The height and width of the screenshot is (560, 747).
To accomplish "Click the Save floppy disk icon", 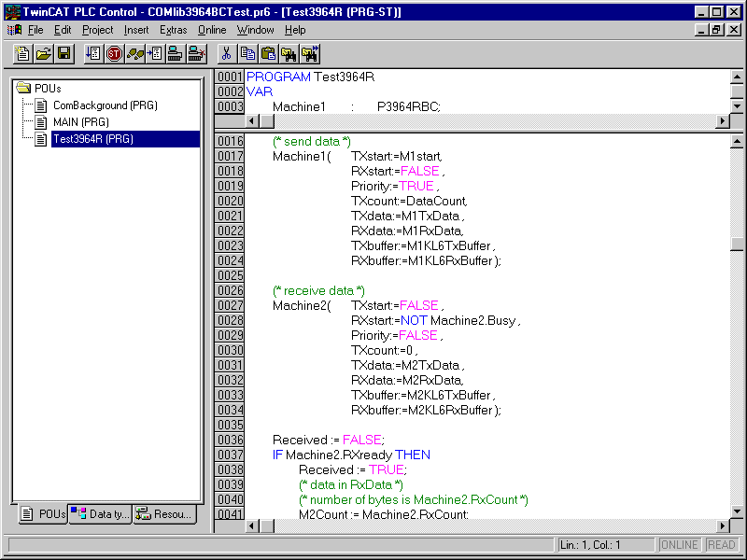I will pyautogui.click(x=64, y=53).
